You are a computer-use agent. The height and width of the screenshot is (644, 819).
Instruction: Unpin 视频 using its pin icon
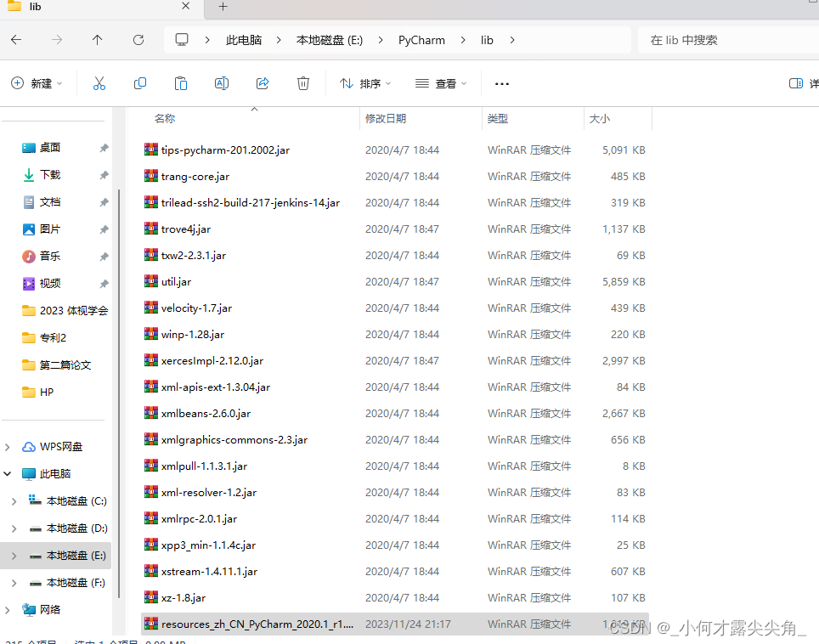click(104, 284)
